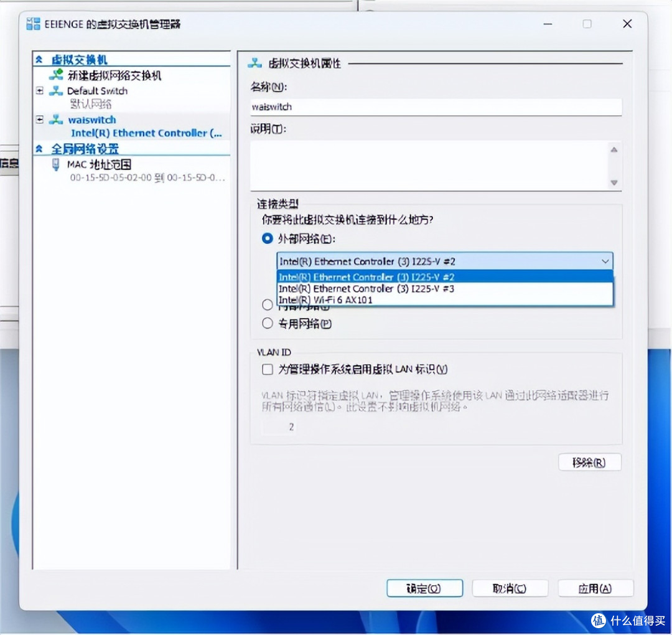Click the virtual switch manager title icon
Screen dimensions: 672x635
[33, 24]
